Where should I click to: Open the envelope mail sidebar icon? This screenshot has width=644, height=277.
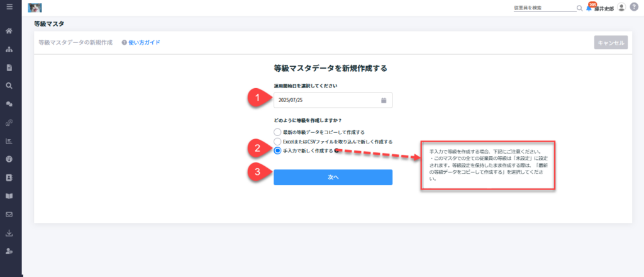point(9,214)
